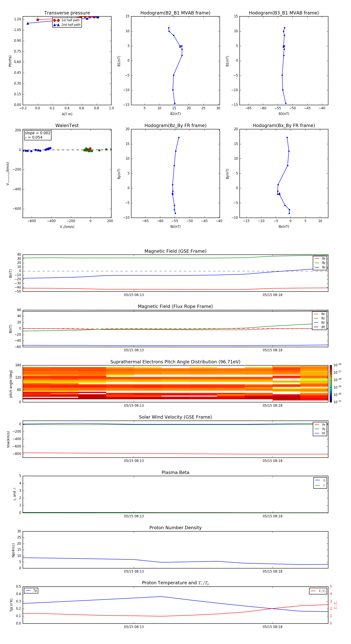
Task: Select the Suprathermal Electrons Pitch Angle Distribution title
Action: (x=175, y=362)
